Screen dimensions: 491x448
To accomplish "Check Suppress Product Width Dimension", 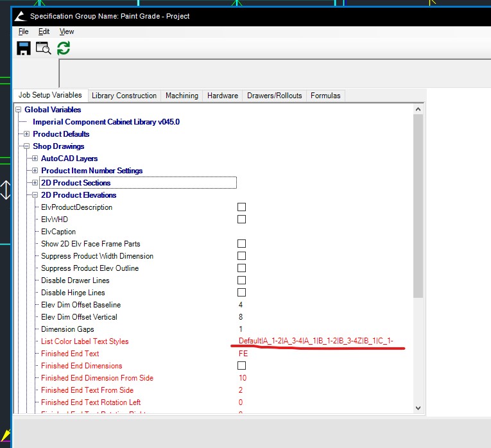I will click(241, 256).
